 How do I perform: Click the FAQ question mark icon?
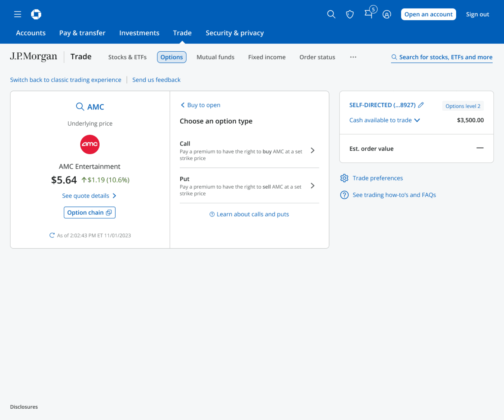pyautogui.click(x=344, y=195)
